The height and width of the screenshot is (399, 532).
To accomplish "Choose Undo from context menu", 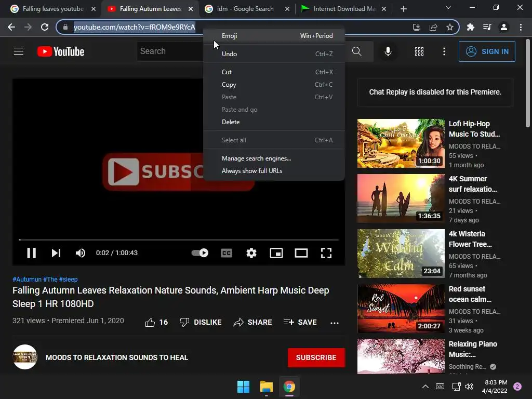I will click(x=274, y=54).
